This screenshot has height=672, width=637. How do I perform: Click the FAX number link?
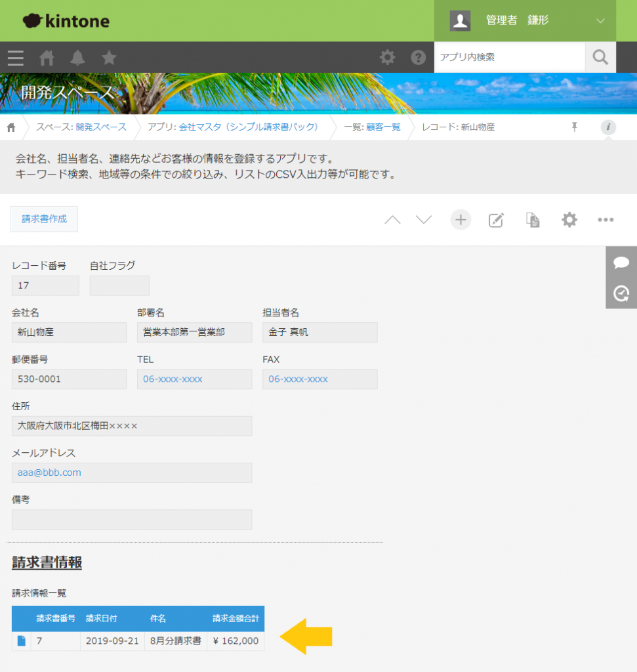(298, 379)
